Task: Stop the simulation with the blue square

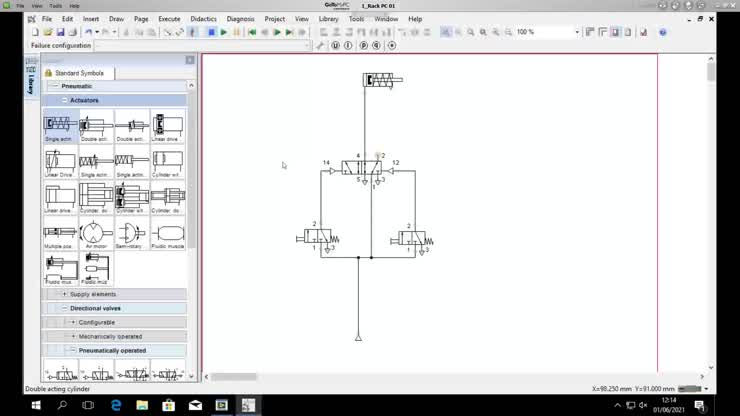Action: tap(211, 32)
